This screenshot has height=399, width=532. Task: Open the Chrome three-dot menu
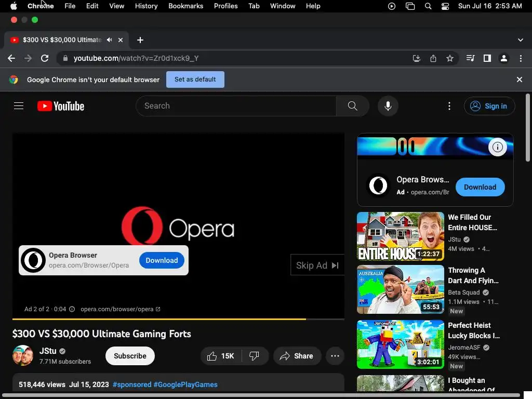tap(521, 58)
